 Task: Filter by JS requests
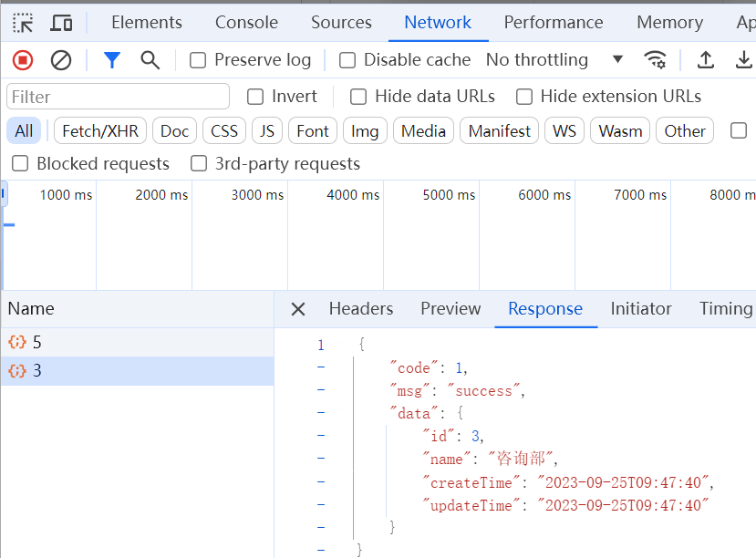[x=267, y=131]
